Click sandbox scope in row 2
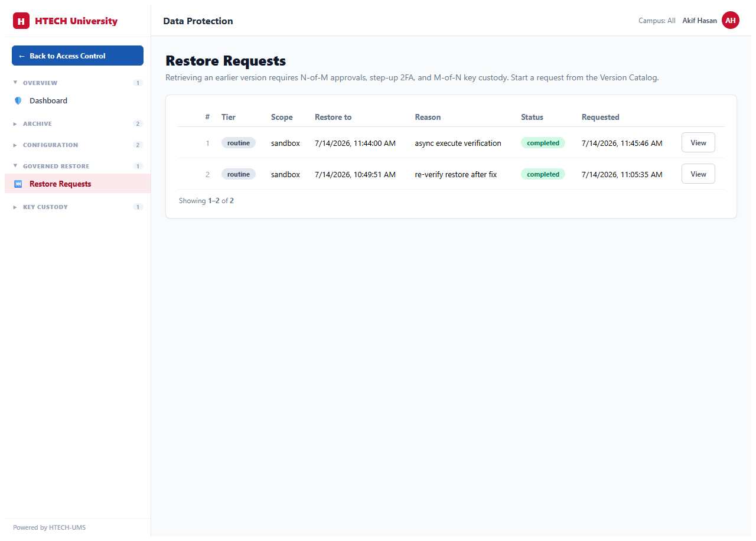This screenshot has width=756, height=541. click(285, 175)
